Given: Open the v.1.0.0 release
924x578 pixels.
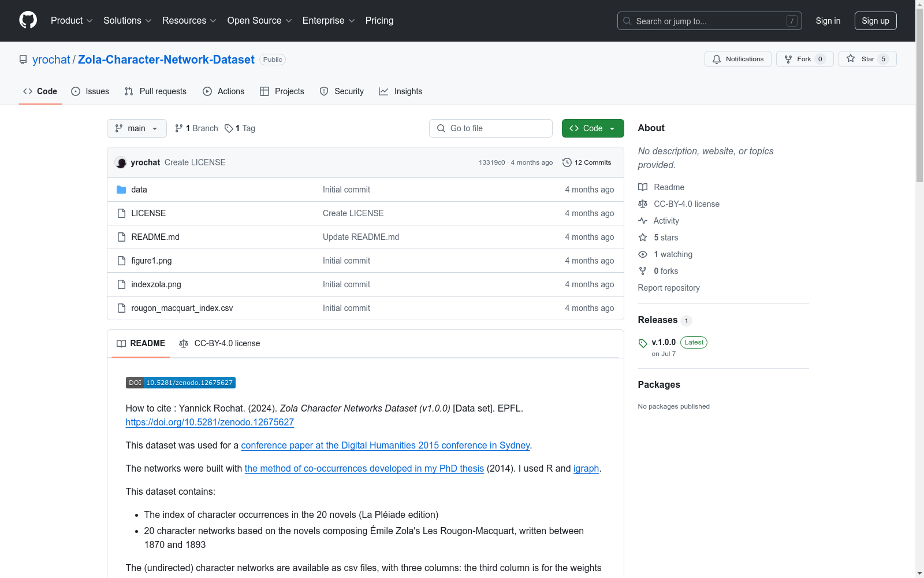Looking at the screenshot, I should pyautogui.click(x=664, y=342).
